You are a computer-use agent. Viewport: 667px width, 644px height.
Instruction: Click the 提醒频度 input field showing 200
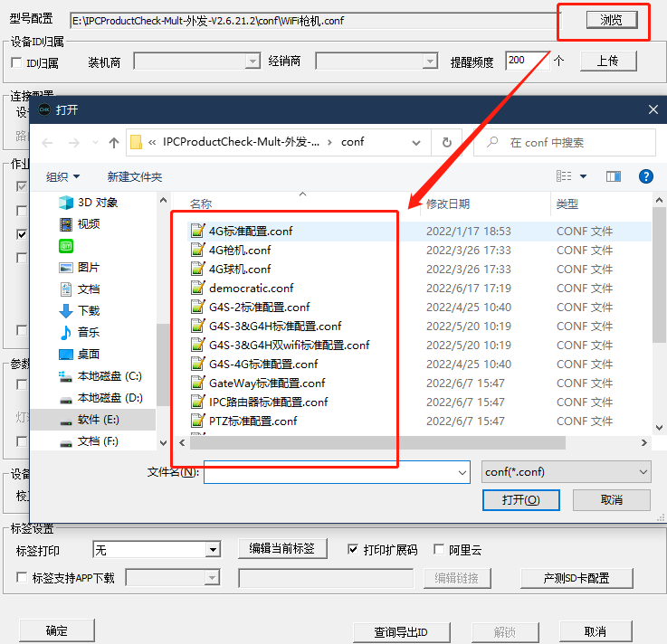pos(526,61)
